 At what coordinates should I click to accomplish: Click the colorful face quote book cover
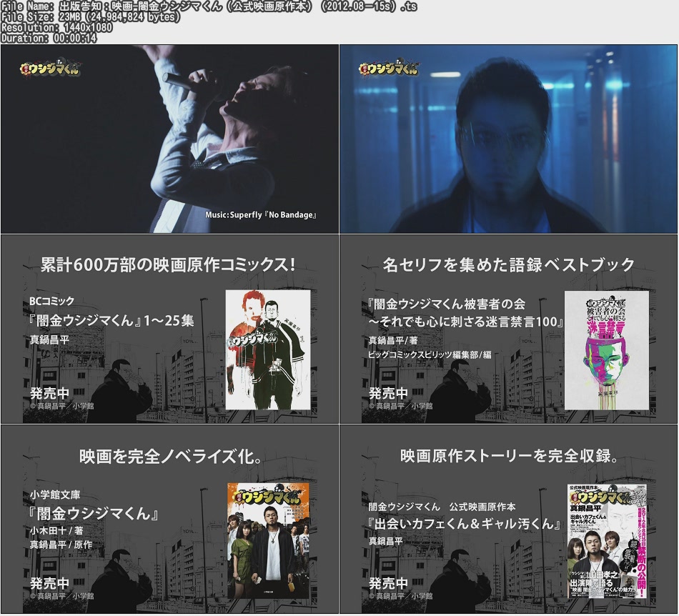pos(607,349)
